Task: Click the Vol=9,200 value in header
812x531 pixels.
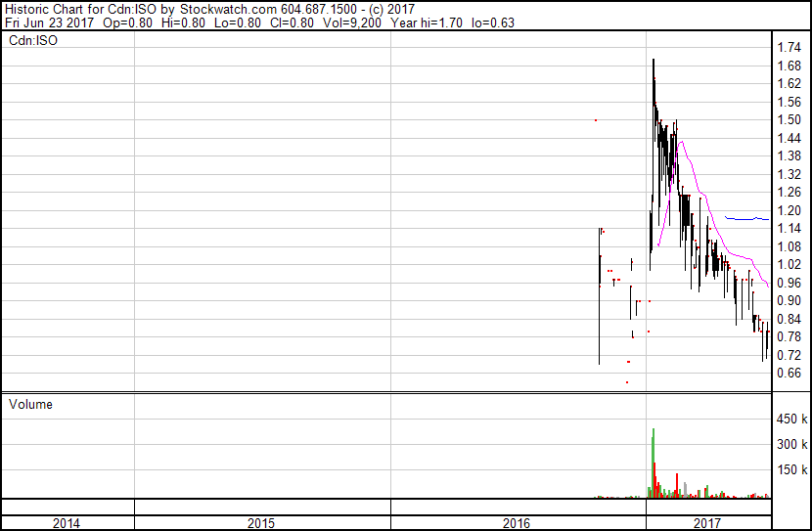Action: pos(362,22)
